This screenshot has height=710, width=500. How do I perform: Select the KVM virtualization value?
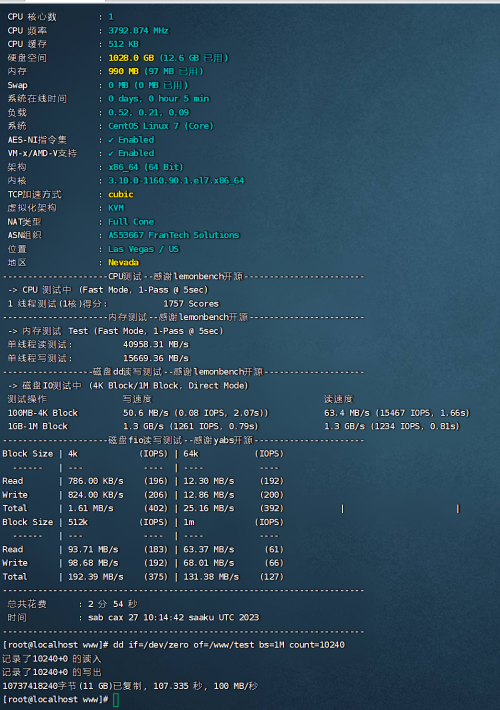click(x=115, y=208)
